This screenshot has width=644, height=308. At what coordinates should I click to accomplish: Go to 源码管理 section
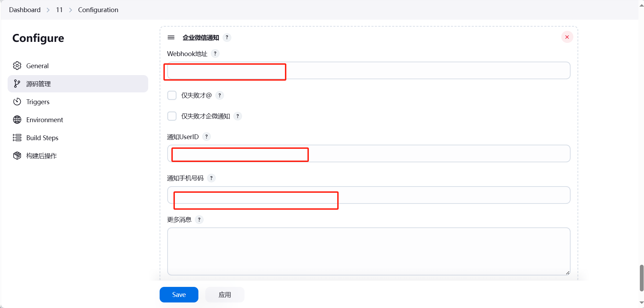78,84
